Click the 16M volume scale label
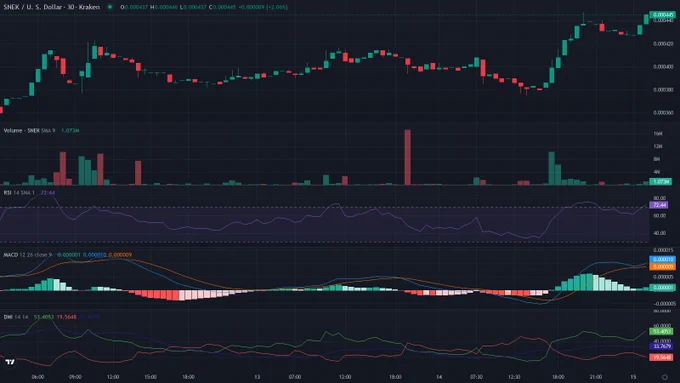680x383 pixels. tap(658, 134)
